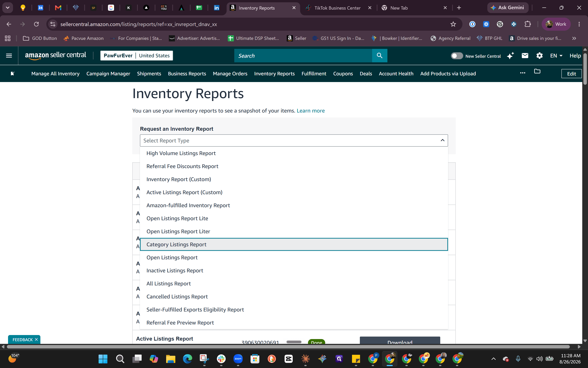
Task: Bookmark this page with the star icon
Action: (x=453, y=24)
